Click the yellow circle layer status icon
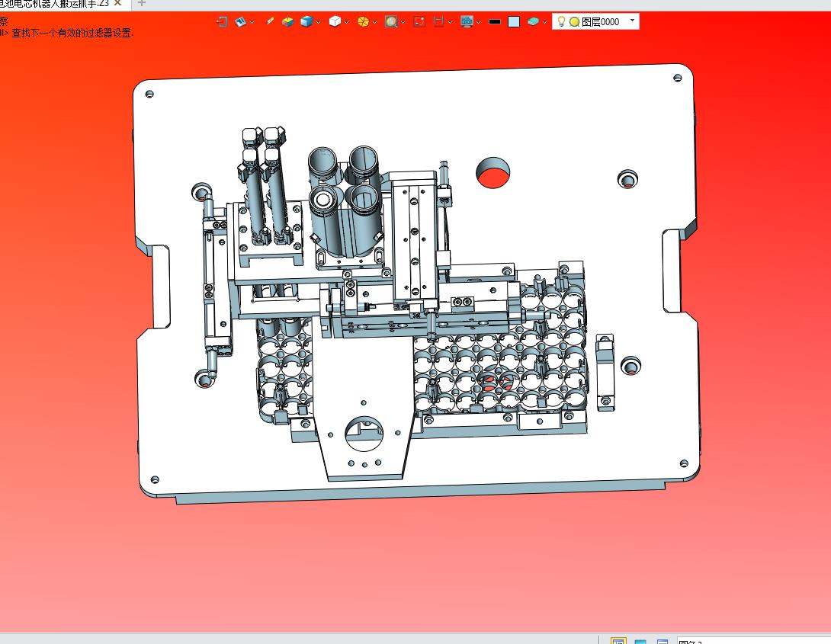Screen dimensions: 831x644 [575, 21]
